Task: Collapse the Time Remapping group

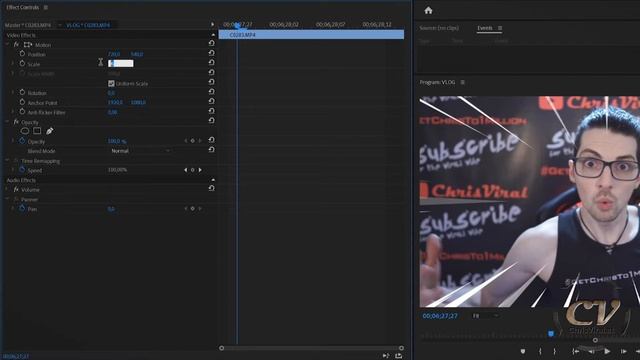Action: click(7, 160)
